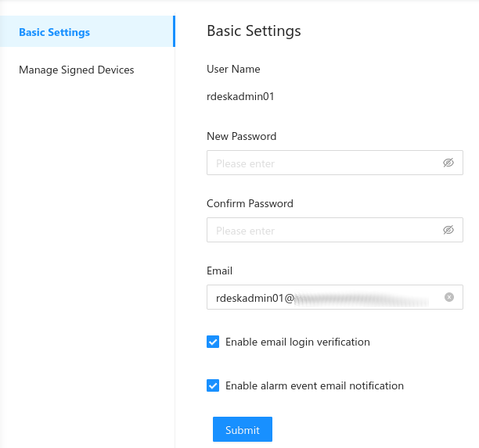479x448 pixels.
Task: Click the 'Enable alarm event email notification' label
Action: (x=314, y=385)
